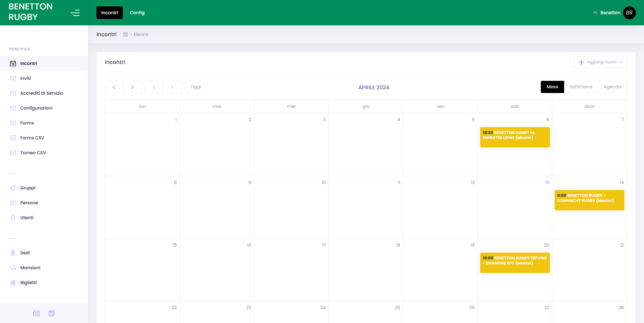Click the Elenco breadcrumb text

pyautogui.click(x=141, y=34)
